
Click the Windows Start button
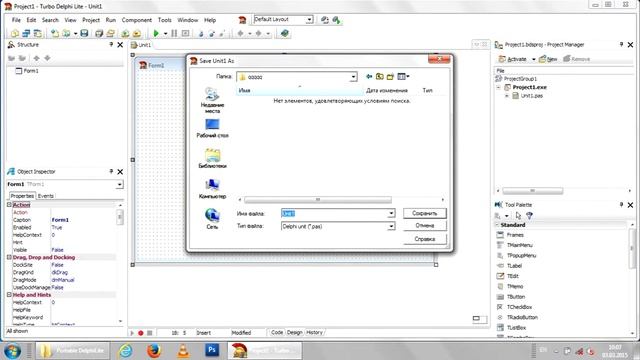click(12, 351)
